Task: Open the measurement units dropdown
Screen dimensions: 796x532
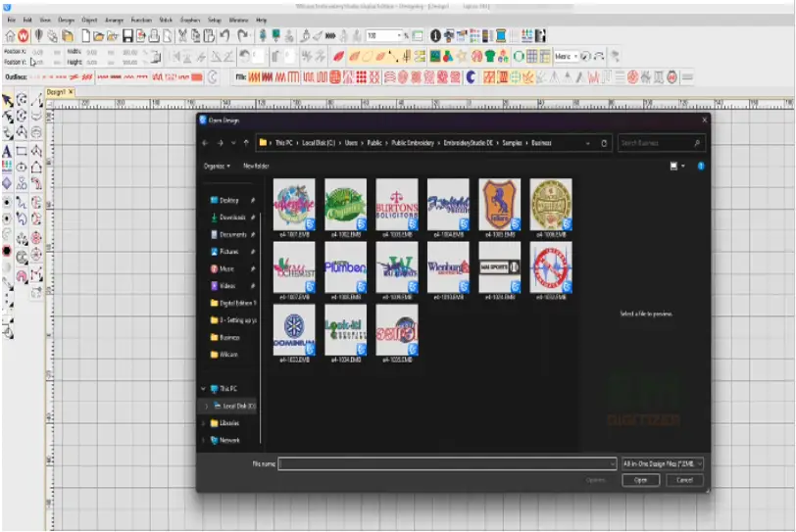Action: coord(575,56)
